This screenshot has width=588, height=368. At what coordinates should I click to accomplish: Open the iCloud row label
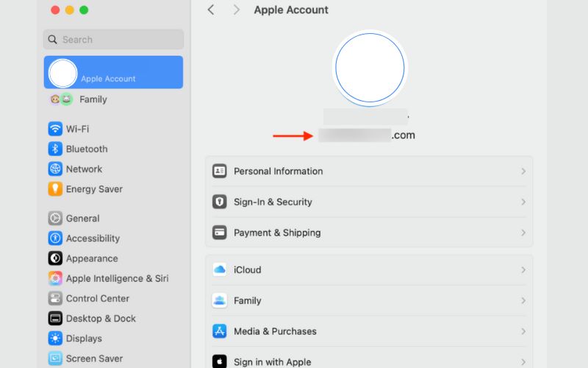tap(248, 270)
